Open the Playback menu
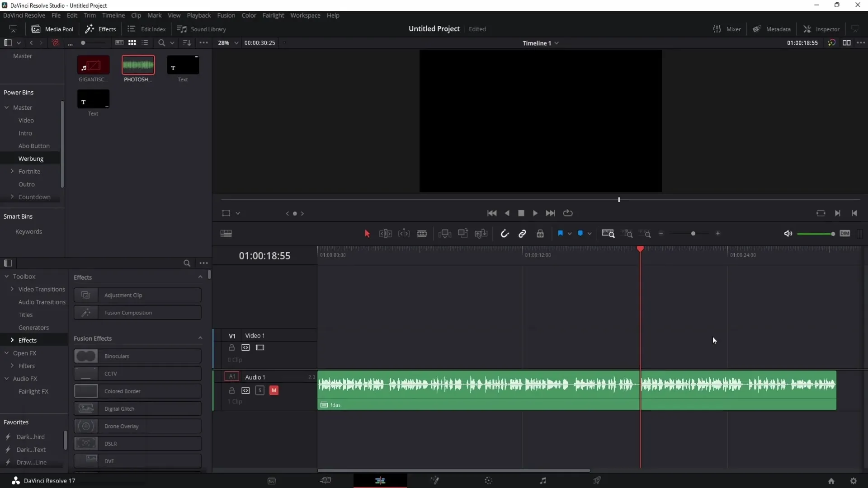868x488 pixels. click(198, 15)
